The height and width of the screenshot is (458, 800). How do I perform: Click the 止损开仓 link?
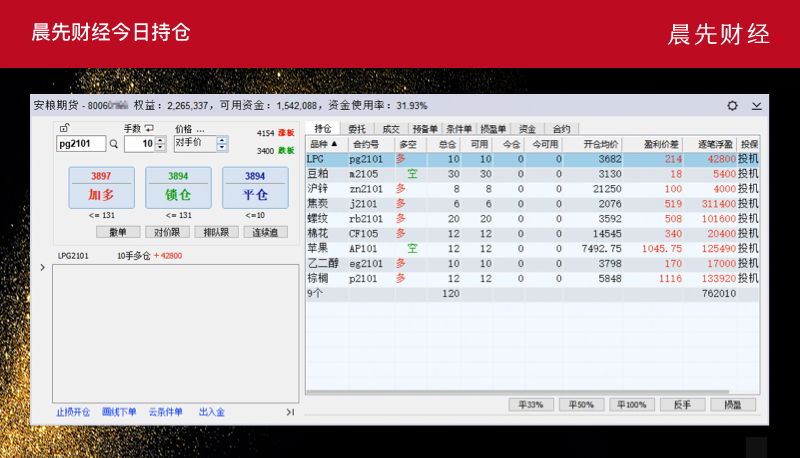point(73,412)
